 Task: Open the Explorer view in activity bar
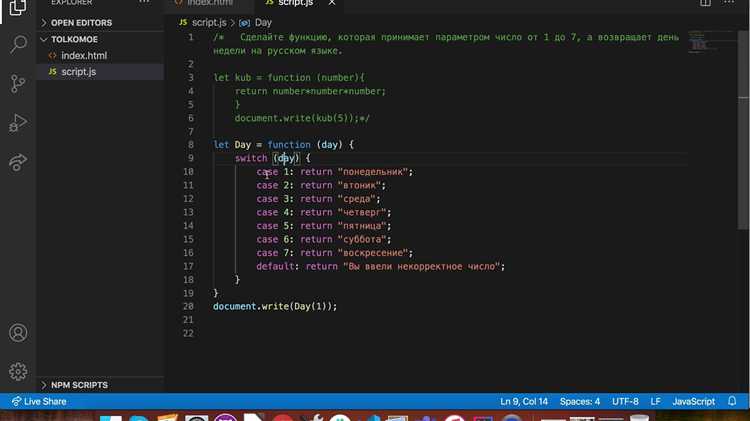(x=18, y=7)
